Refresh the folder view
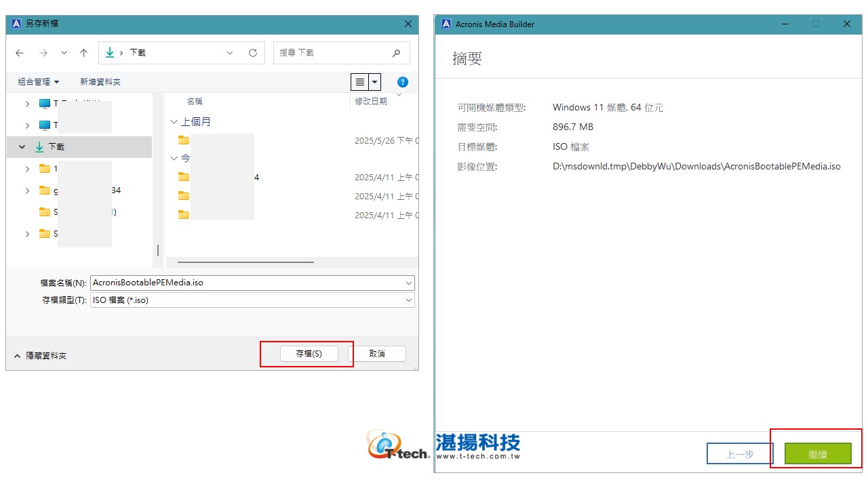This screenshot has width=868, height=488. pos(253,53)
